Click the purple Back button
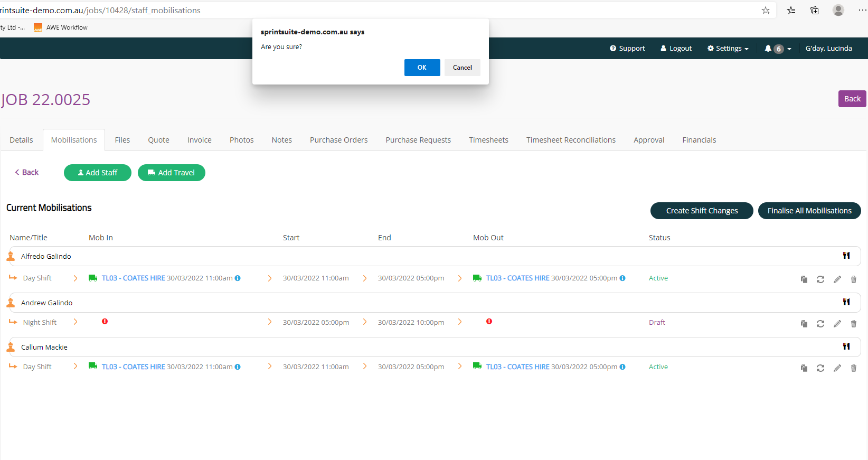This screenshot has height=460, width=868. [x=852, y=99]
